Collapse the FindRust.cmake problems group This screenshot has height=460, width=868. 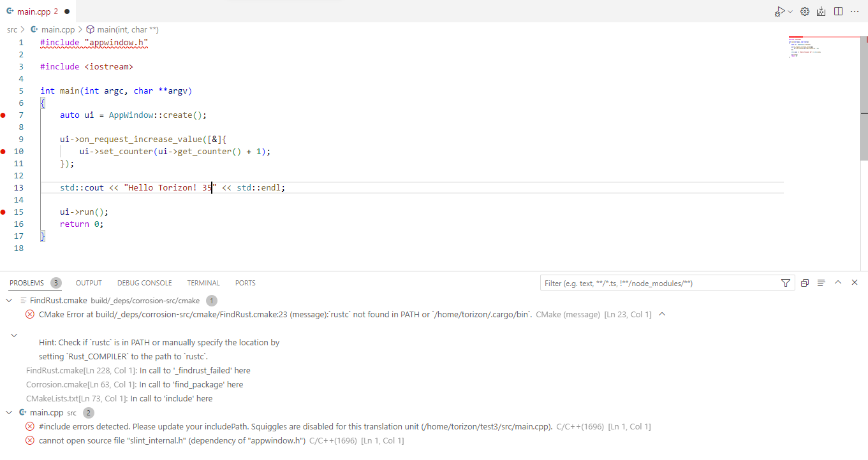click(9, 301)
